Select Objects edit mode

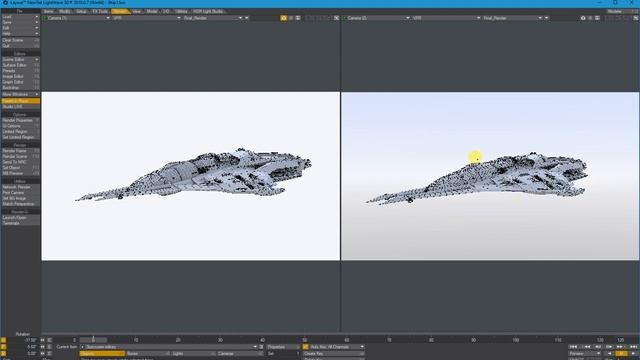click(102, 353)
